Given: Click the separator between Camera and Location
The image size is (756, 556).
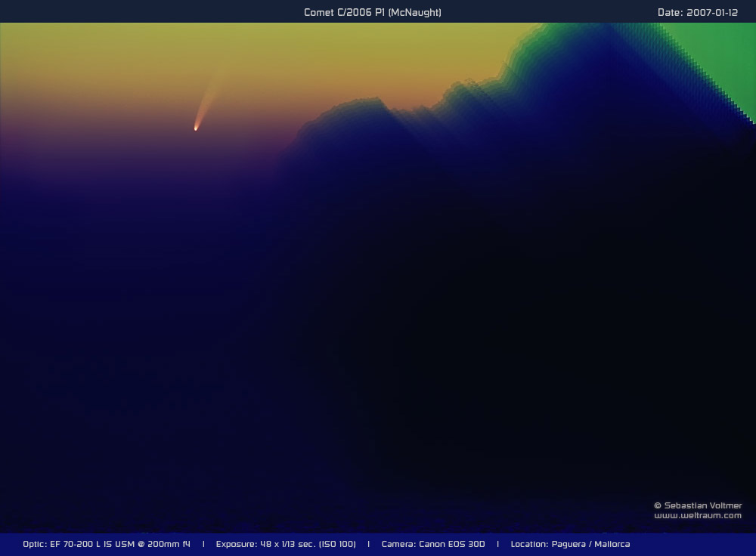Looking at the screenshot, I should (x=497, y=544).
